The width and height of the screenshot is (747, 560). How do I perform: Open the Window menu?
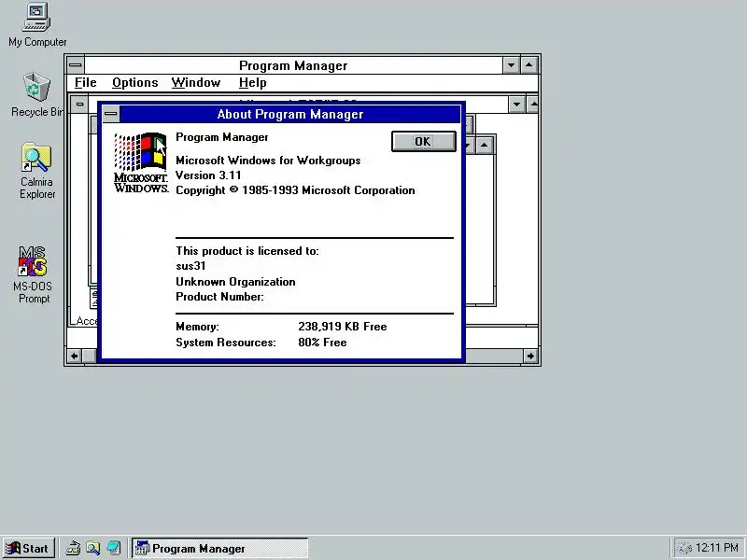(x=196, y=83)
